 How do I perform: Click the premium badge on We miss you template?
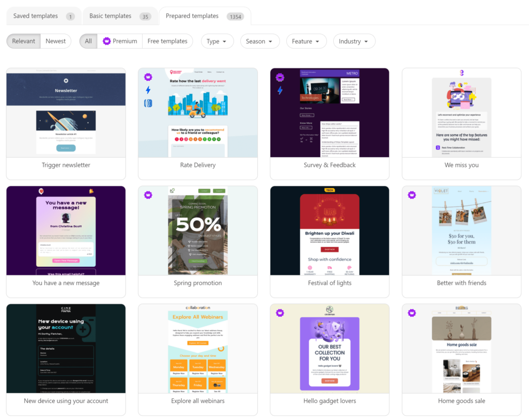(x=412, y=76)
